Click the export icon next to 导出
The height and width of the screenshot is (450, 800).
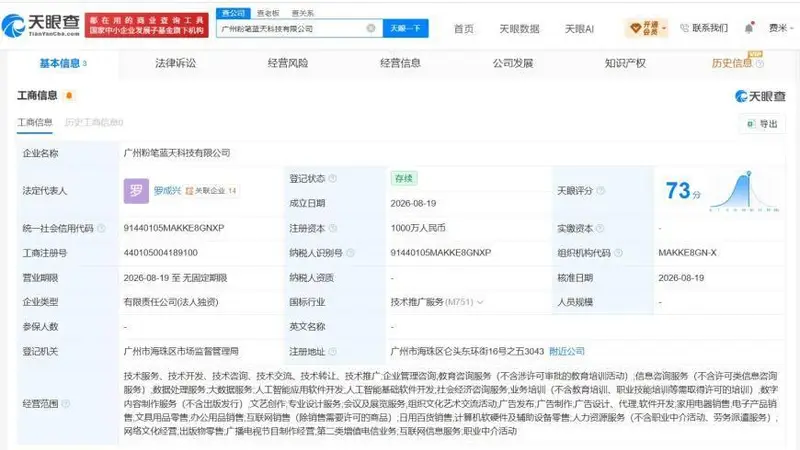pos(751,124)
